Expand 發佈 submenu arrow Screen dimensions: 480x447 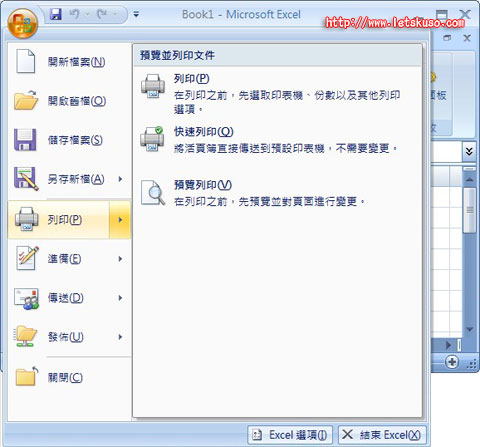pos(120,337)
